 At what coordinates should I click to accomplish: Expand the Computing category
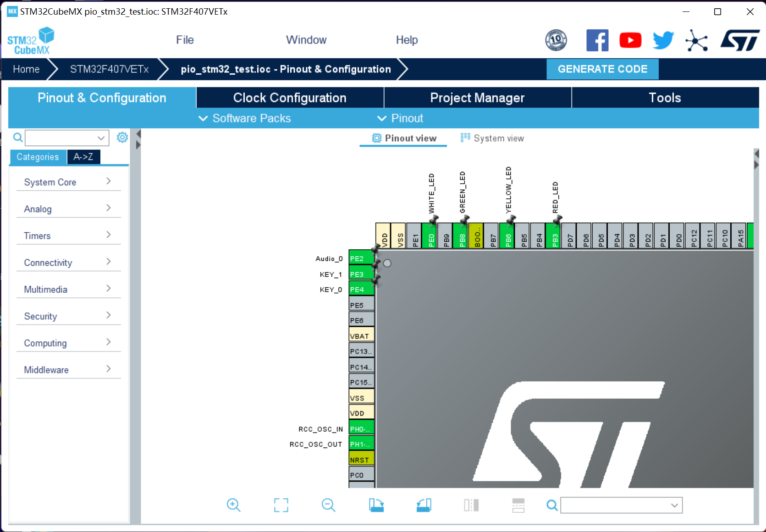pos(68,343)
